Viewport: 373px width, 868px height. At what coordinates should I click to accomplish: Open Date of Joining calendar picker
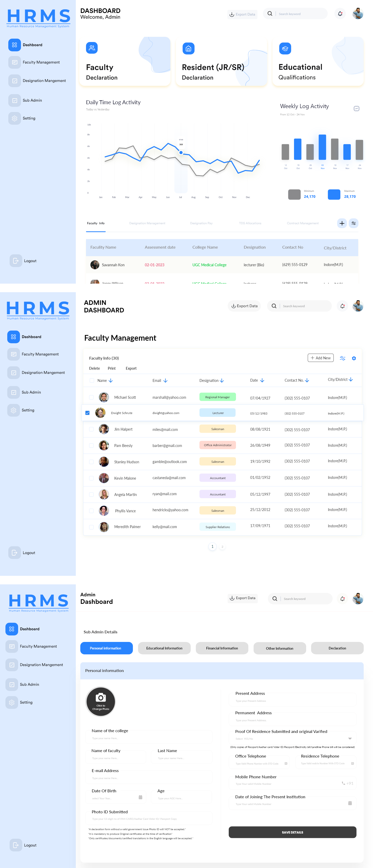(350, 803)
